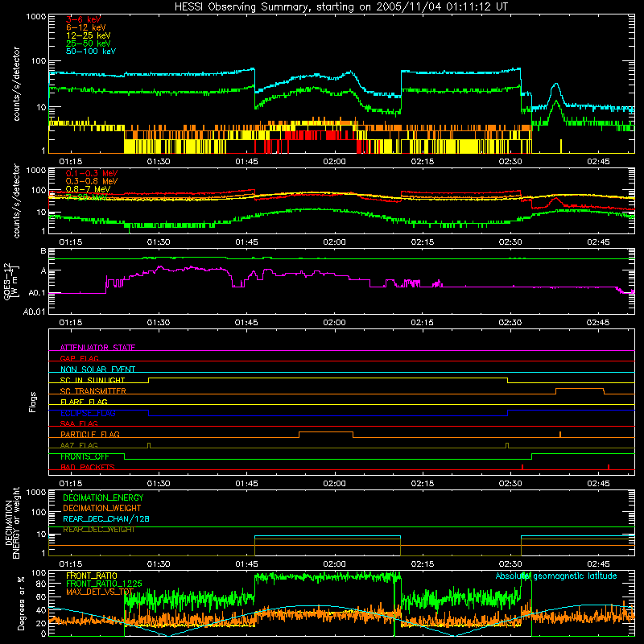
Task: Select the REAR_DEC_WEIGHT legend label
Action: coord(98,530)
